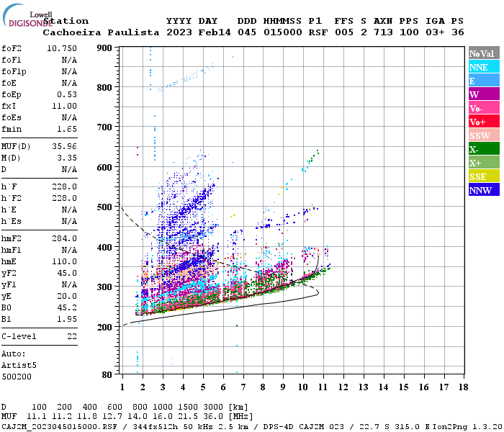
Task: Click the AXN value 713 in header
Action: 383,32
